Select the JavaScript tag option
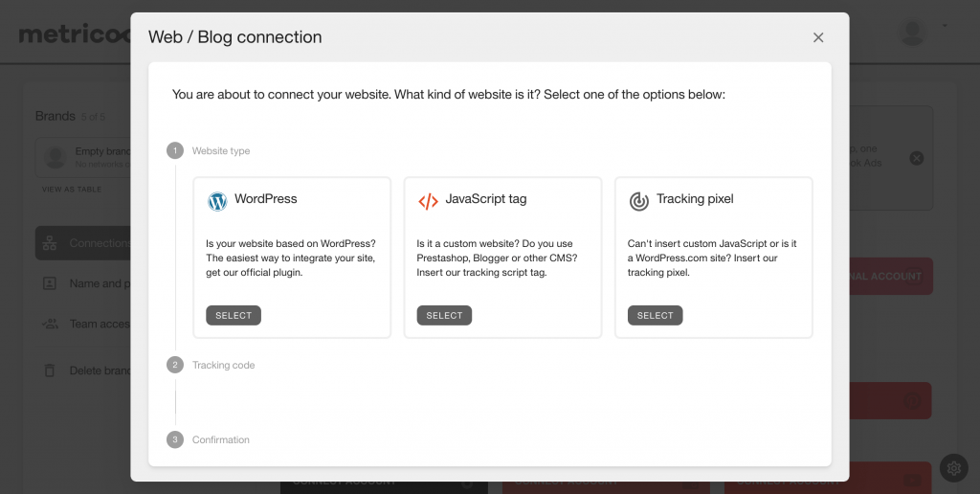980x494 pixels. pyautogui.click(x=444, y=315)
